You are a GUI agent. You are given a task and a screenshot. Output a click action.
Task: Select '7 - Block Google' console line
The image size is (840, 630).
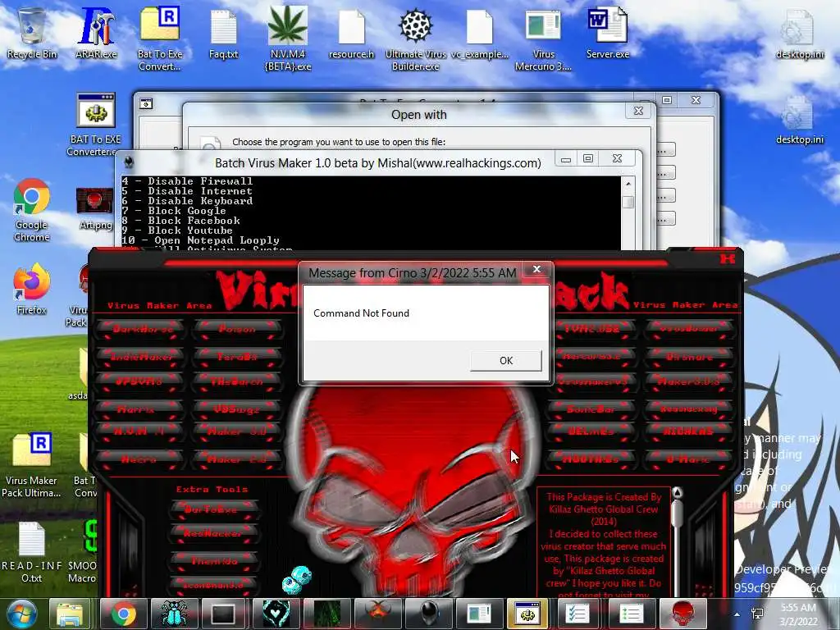pos(174,211)
